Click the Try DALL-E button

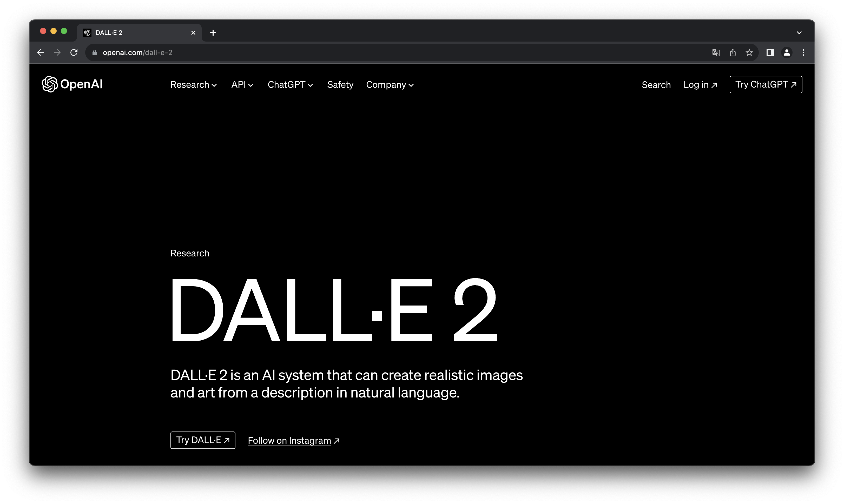click(203, 440)
